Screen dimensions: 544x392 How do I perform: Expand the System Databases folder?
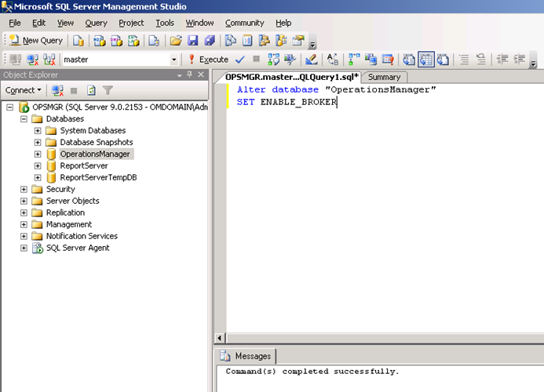[x=38, y=131]
